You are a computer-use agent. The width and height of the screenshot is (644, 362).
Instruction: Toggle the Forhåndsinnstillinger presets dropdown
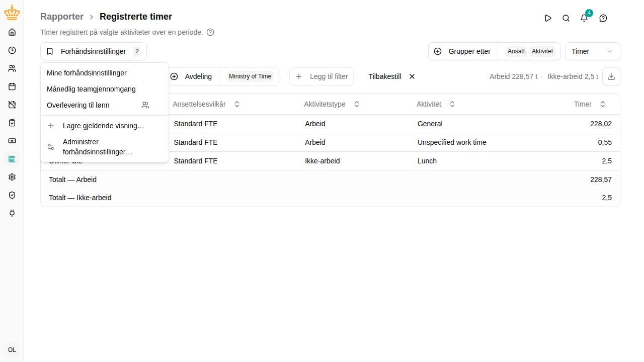pyautogui.click(x=94, y=51)
